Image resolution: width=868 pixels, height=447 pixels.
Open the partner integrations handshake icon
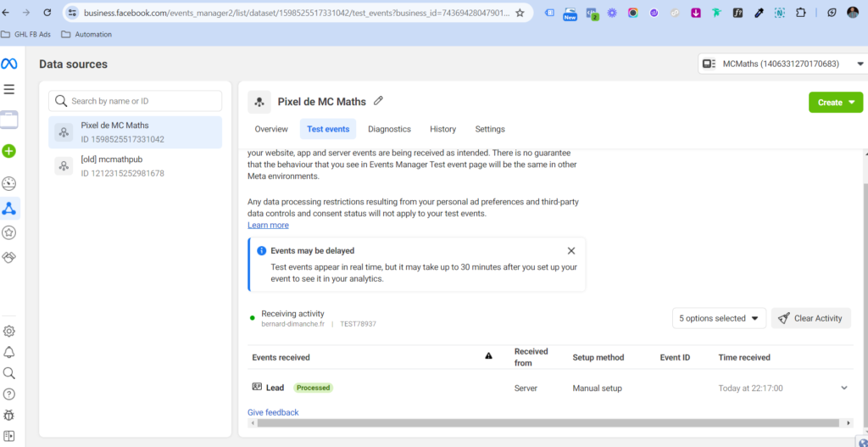click(x=8, y=257)
